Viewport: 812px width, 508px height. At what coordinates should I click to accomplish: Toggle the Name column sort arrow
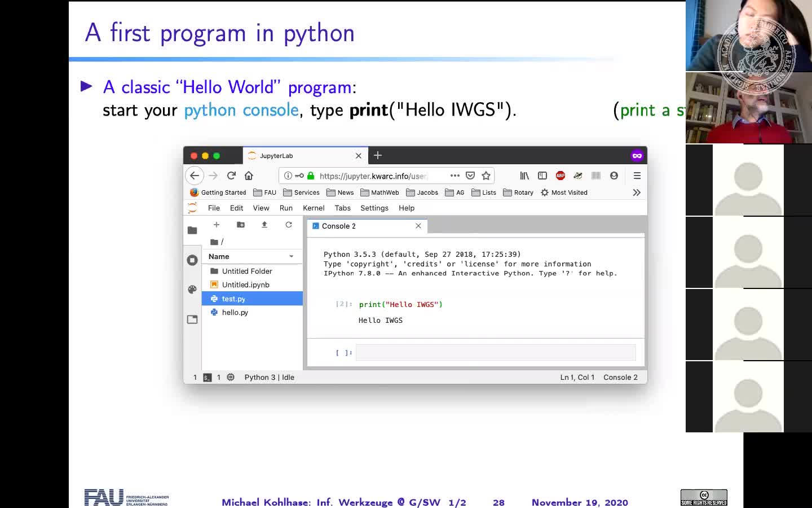pos(292,256)
